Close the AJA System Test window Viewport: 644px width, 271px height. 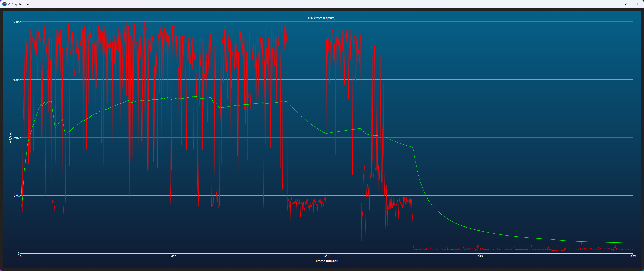coord(638,4)
